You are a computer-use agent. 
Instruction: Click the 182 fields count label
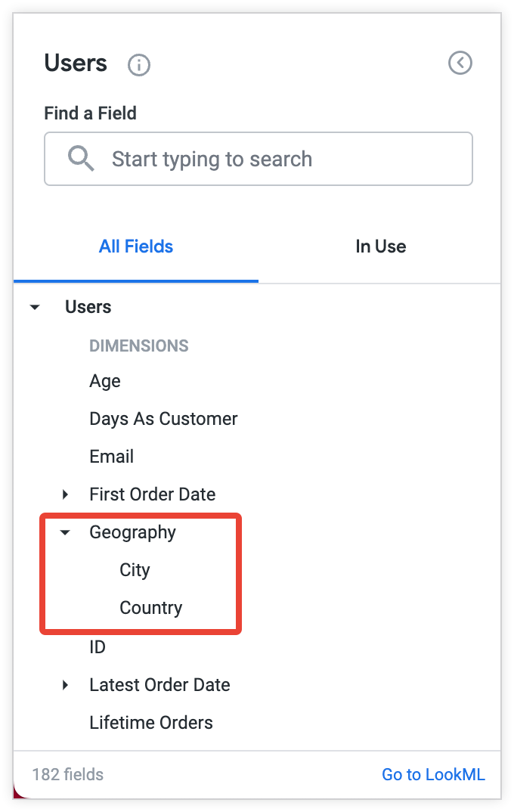pos(67,774)
